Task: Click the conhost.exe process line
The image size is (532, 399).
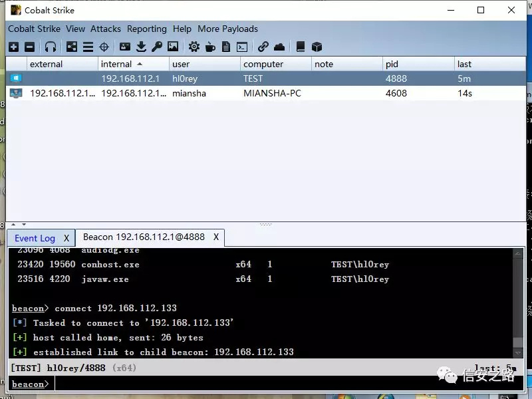Action: tap(203, 264)
